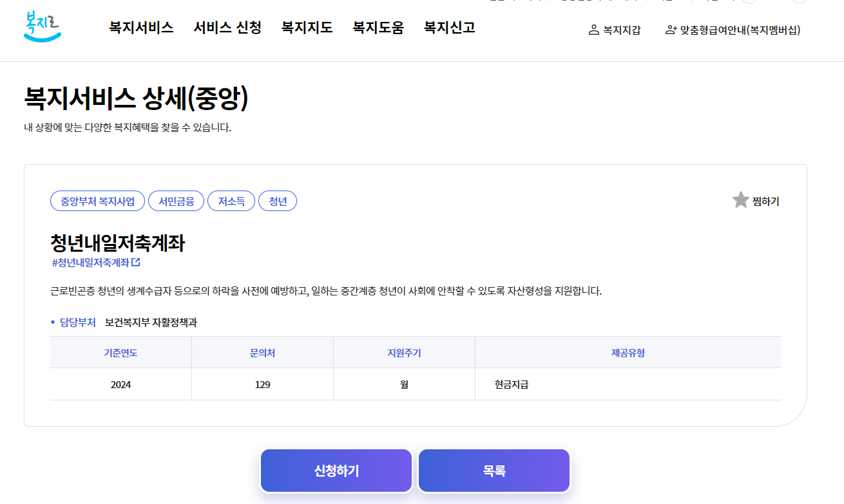Screen dimensions: 844x504
Task: Navigate to 복지도움
Action: click(378, 28)
